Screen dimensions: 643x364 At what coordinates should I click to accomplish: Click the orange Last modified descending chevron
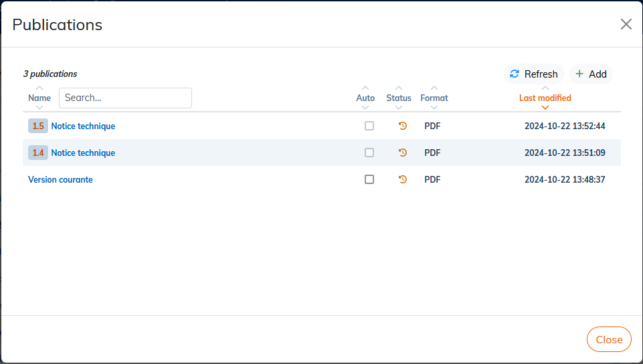click(545, 108)
